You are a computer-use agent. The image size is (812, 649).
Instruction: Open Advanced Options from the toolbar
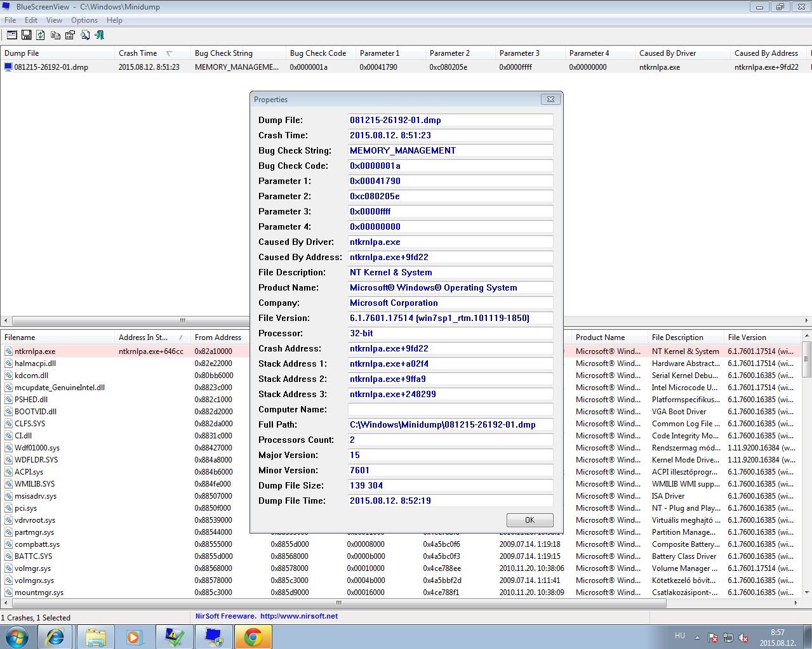point(12,35)
